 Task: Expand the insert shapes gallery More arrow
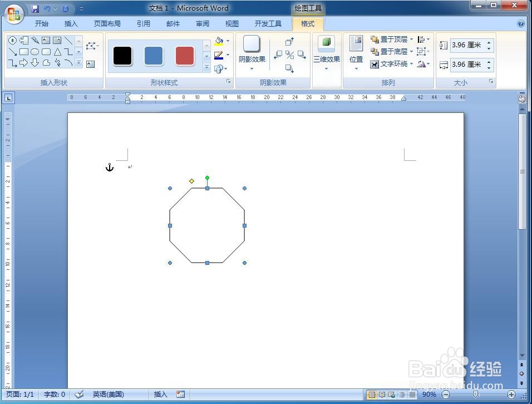tap(78, 63)
